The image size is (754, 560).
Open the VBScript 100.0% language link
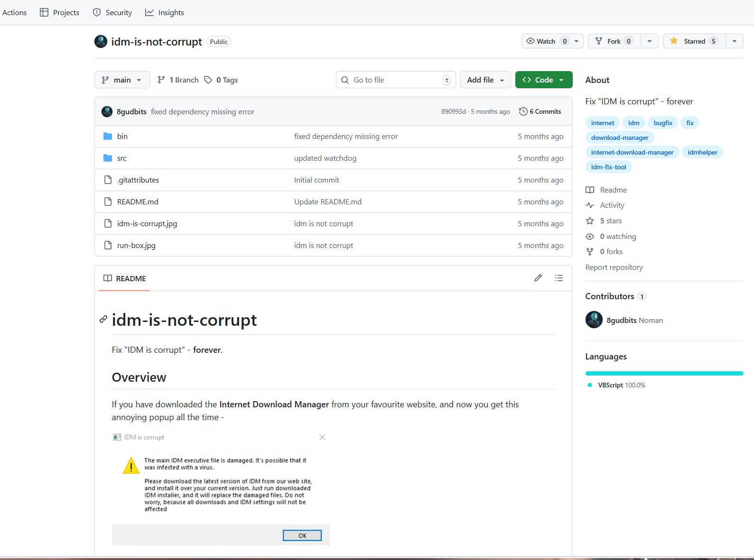pyautogui.click(x=617, y=385)
